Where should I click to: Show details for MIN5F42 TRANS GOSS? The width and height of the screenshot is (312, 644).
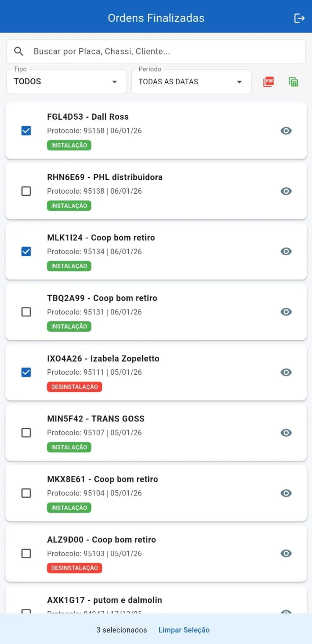(x=286, y=433)
